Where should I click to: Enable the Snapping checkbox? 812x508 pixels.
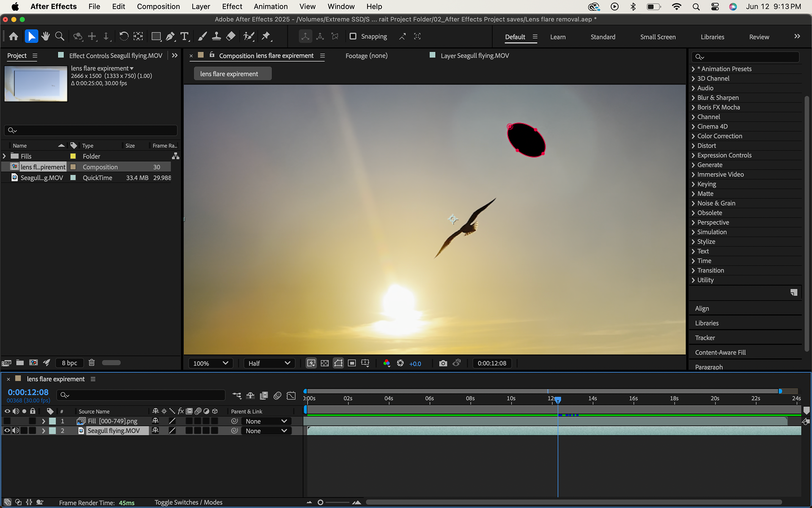tap(353, 36)
